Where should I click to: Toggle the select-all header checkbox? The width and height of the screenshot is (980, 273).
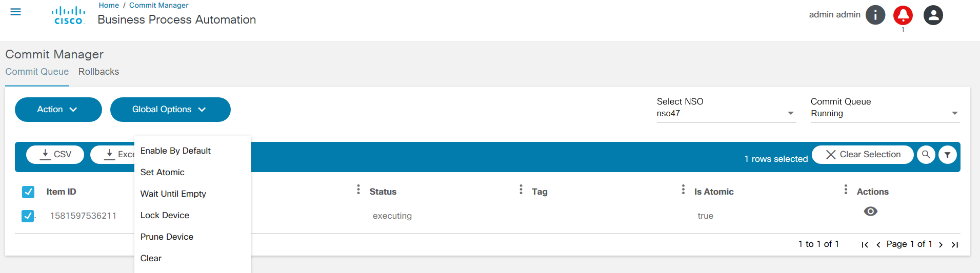[28, 192]
